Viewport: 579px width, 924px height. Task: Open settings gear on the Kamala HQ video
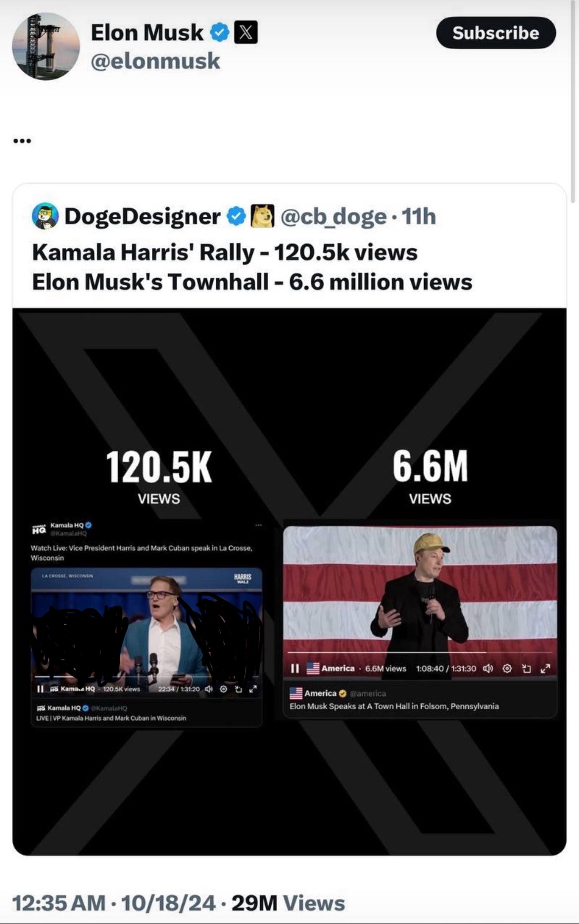click(224, 689)
